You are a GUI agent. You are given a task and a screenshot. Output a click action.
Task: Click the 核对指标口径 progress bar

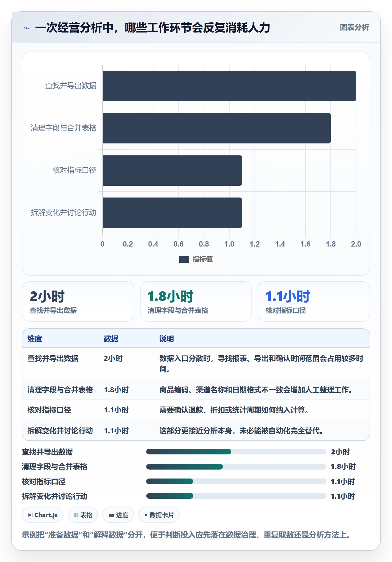[x=236, y=481]
